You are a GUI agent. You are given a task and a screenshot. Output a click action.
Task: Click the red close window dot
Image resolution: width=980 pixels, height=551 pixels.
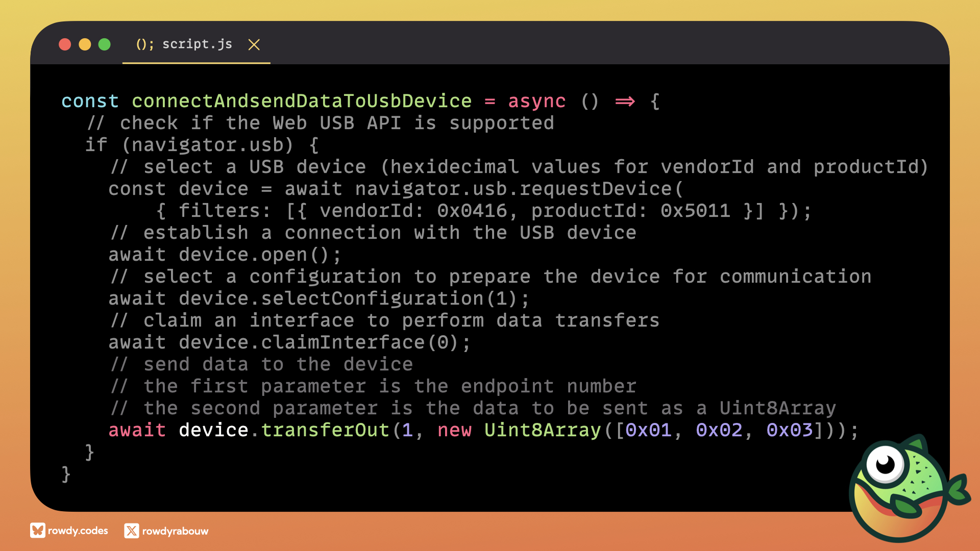65,44
